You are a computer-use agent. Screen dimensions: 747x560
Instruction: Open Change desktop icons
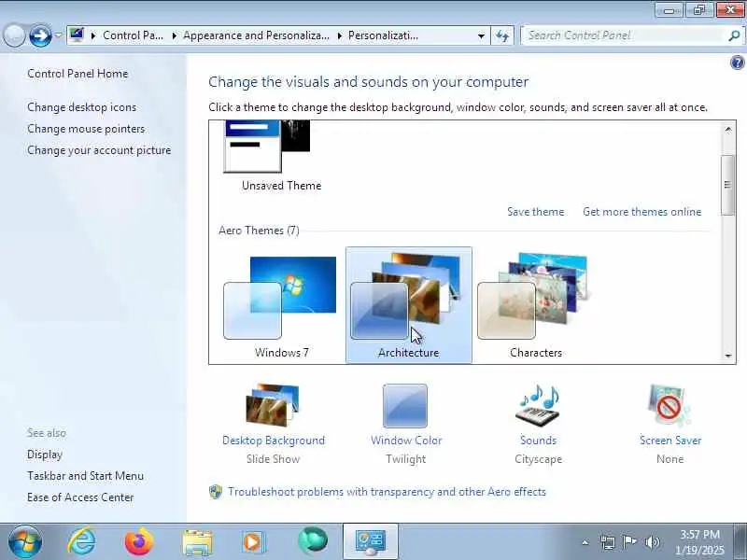tap(82, 107)
